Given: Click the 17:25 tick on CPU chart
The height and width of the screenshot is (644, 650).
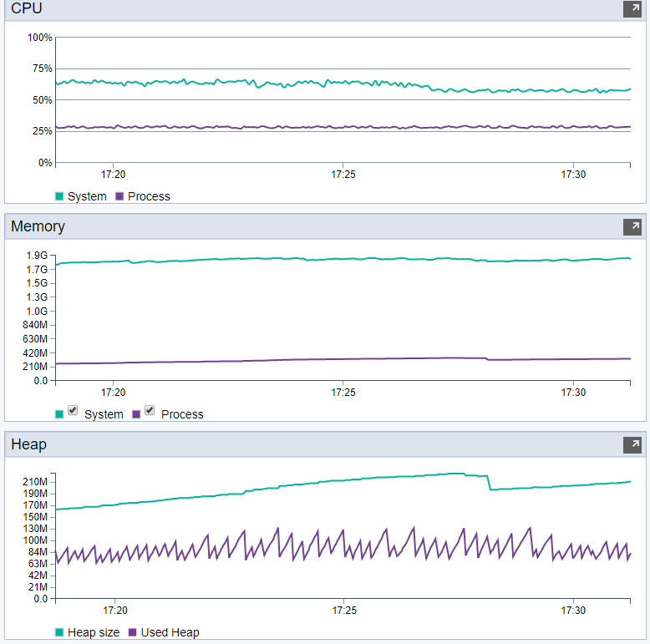Looking at the screenshot, I should [343, 175].
